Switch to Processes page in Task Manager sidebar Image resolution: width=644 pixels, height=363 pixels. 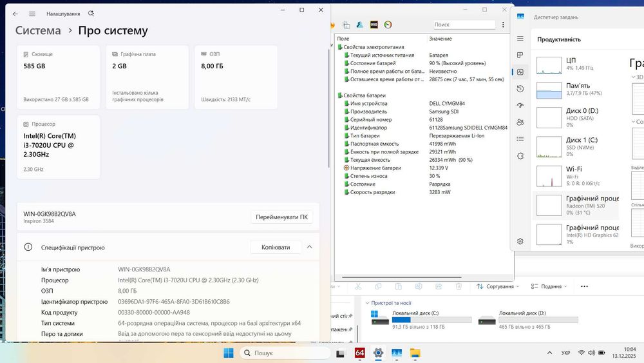pyautogui.click(x=520, y=55)
